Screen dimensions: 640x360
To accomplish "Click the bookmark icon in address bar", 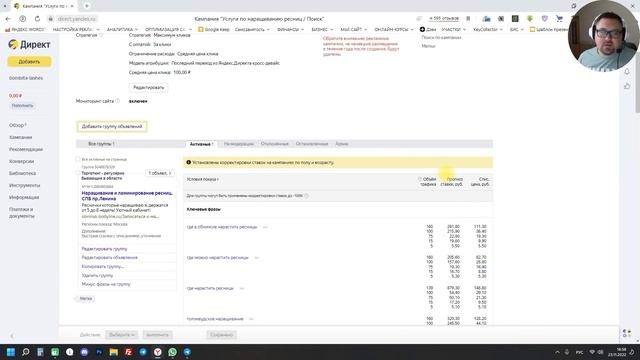I will click(x=468, y=18).
